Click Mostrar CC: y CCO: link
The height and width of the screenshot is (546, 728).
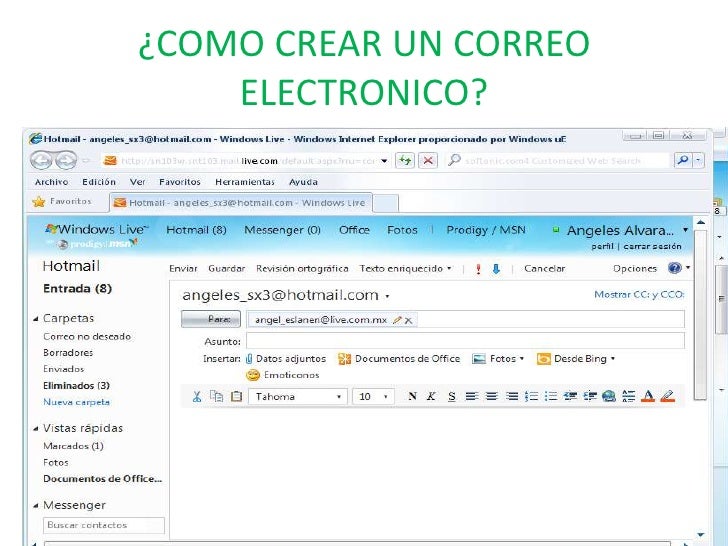(639, 294)
